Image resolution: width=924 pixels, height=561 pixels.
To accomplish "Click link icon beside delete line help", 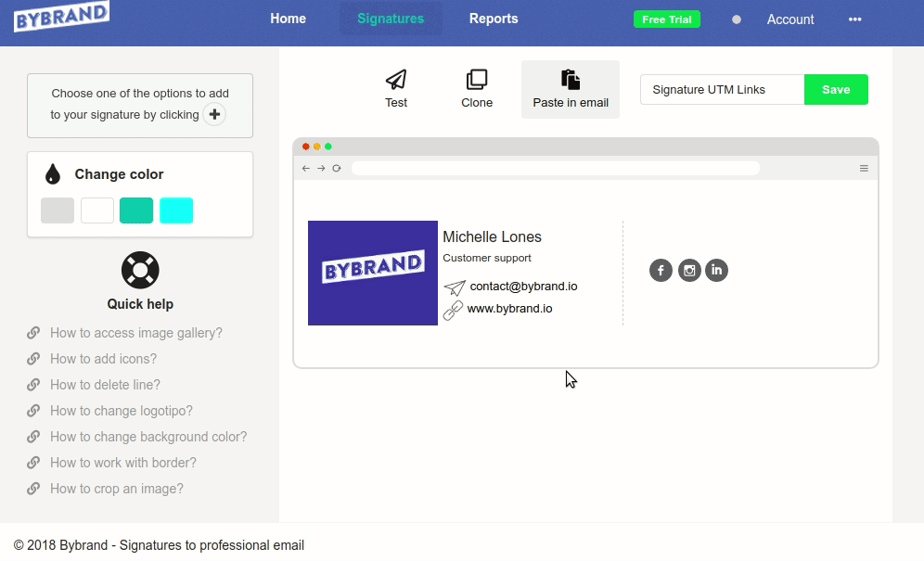I will point(33,385).
